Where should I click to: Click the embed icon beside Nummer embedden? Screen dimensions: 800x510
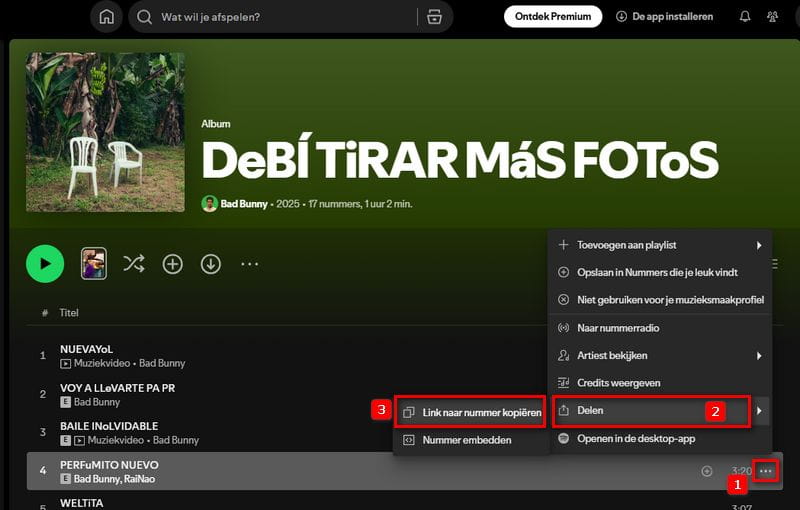pyautogui.click(x=409, y=440)
